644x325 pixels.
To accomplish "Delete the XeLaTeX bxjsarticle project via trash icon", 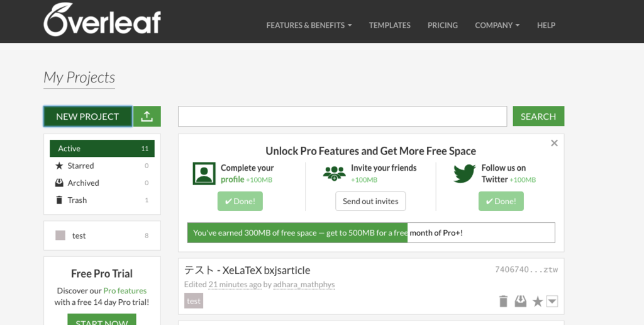I will coord(503,301).
